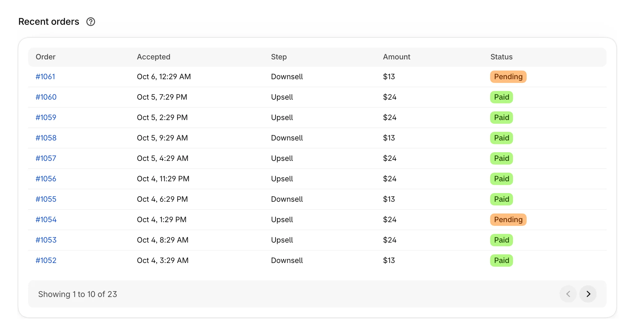Click Downsell step in order #1058 row
The height and width of the screenshot is (336, 644).
click(x=287, y=138)
